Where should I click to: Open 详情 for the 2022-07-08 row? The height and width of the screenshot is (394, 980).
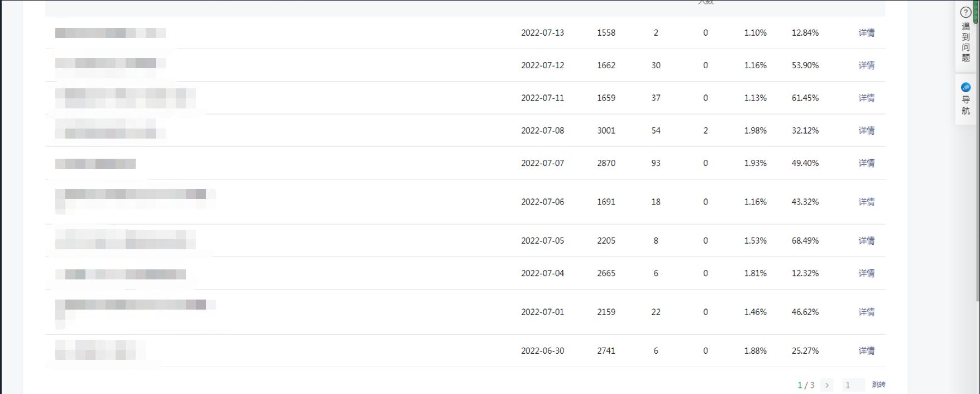pyautogui.click(x=866, y=131)
